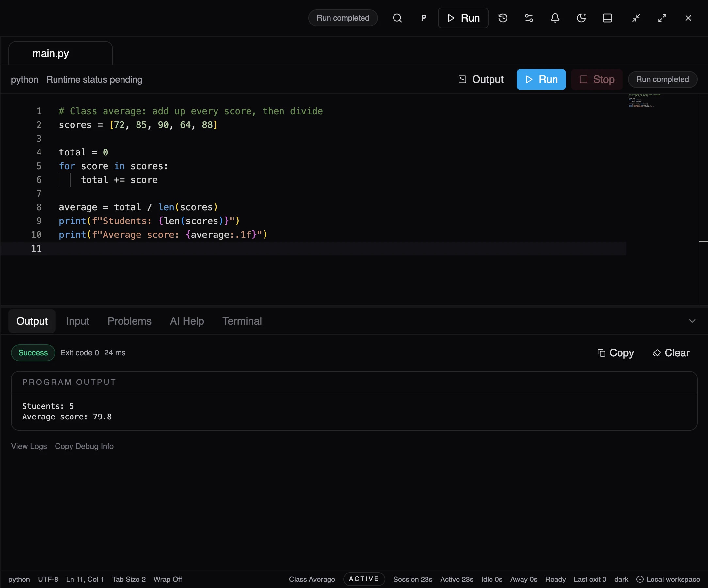
Task: Toggle dark mode moon icon
Action: (x=581, y=18)
